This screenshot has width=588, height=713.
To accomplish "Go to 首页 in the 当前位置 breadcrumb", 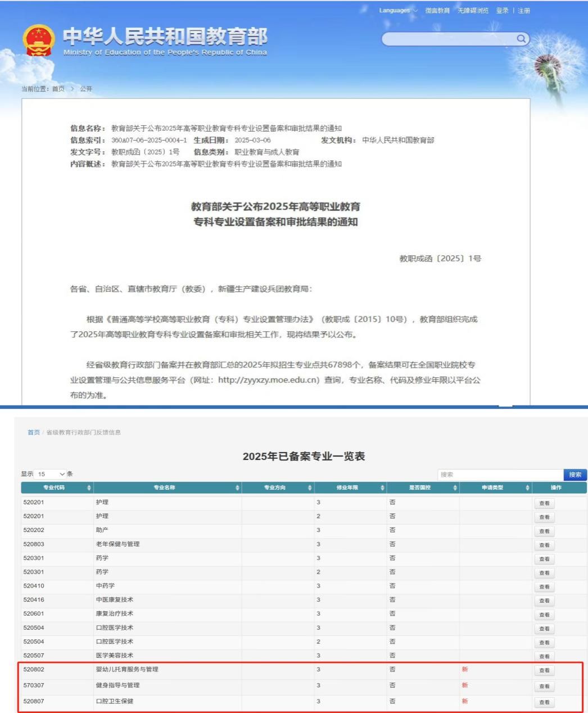I will coord(58,89).
